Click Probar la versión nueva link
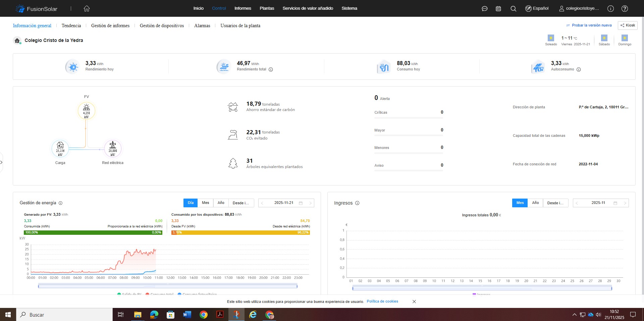Screen dimensions: 644x321 point(591,25)
